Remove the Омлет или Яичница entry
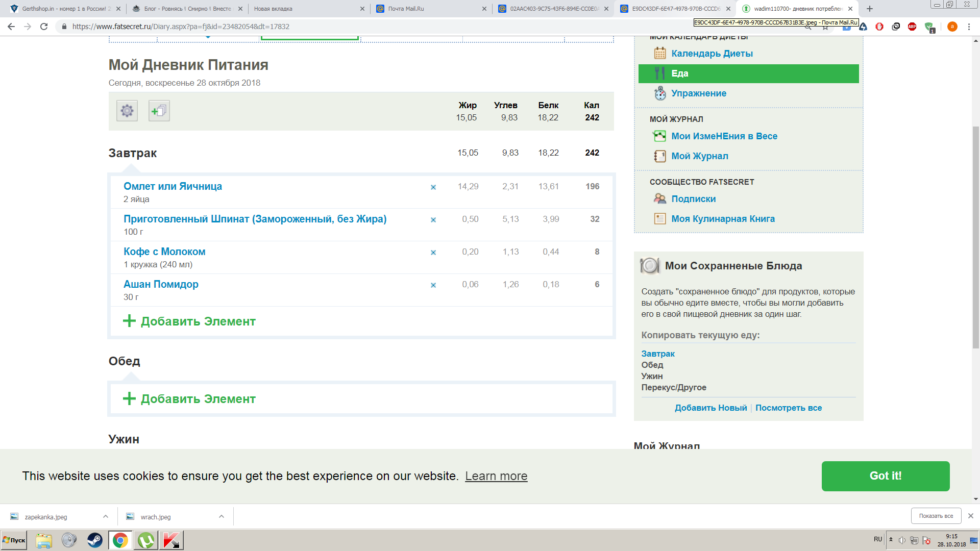980x551 pixels. tap(433, 187)
